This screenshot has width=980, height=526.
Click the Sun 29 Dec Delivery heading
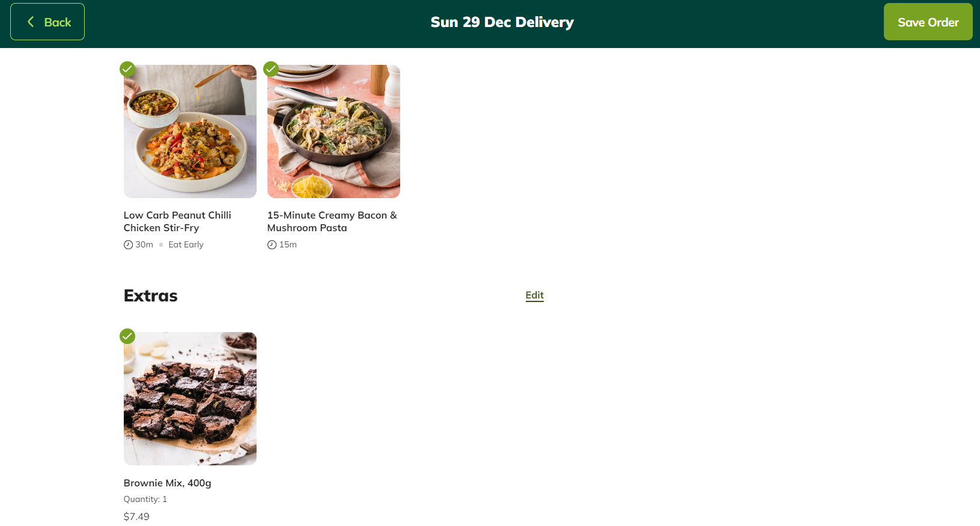point(502,22)
